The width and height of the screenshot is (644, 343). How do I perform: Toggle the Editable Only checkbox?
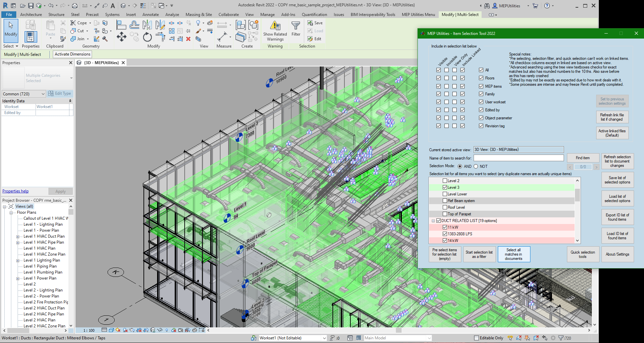(x=476, y=338)
